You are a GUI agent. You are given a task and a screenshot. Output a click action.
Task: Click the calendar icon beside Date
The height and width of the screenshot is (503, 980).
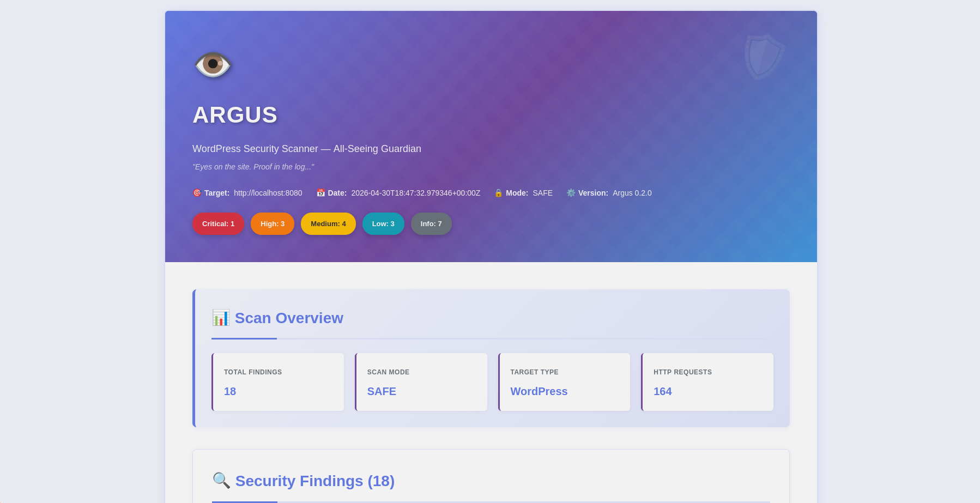point(320,193)
